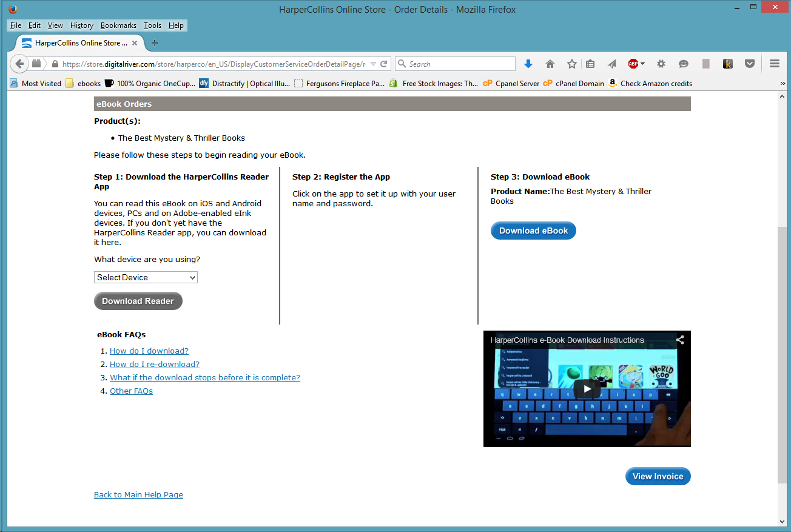This screenshot has width=791, height=532.
Task: Open the Firefox hamburger menu
Action: coord(775,64)
